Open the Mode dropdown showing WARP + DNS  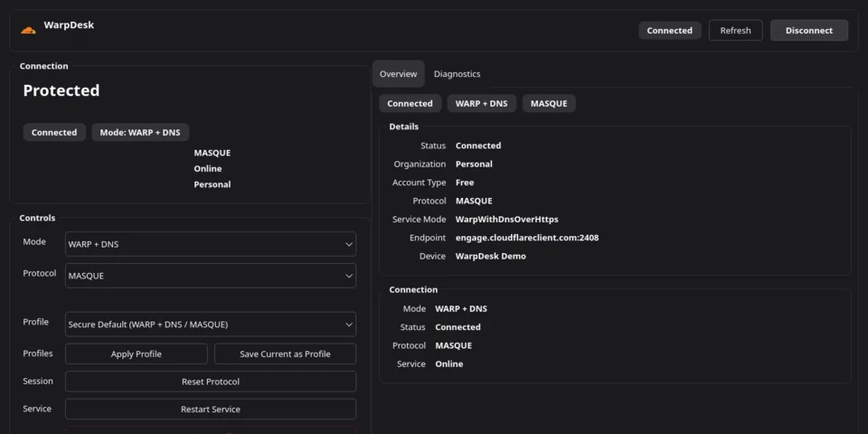211,244
